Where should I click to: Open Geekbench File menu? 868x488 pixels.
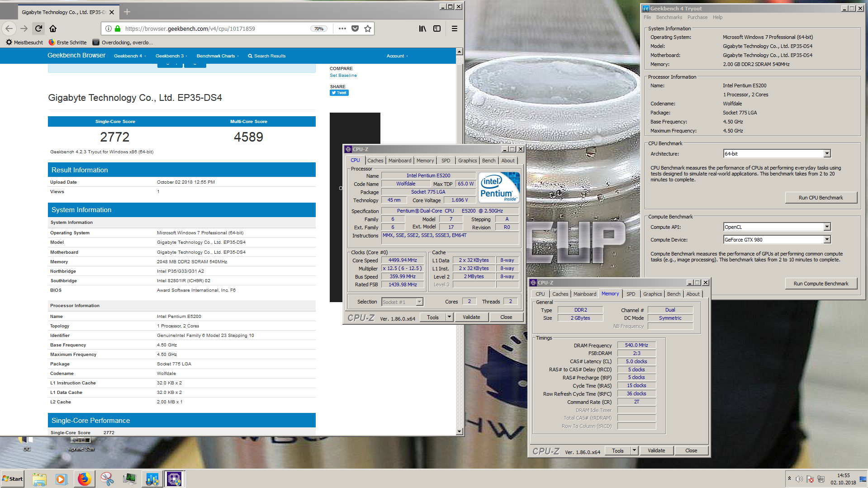point(647,17)
